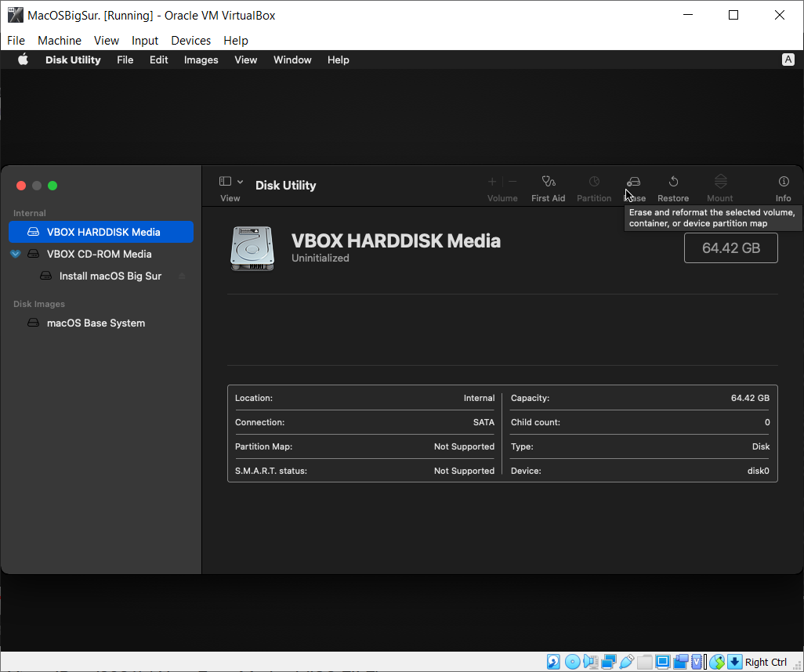This screenshot has width=804, height=672.
Task: Open the Images menu
Action: (201, 60)
